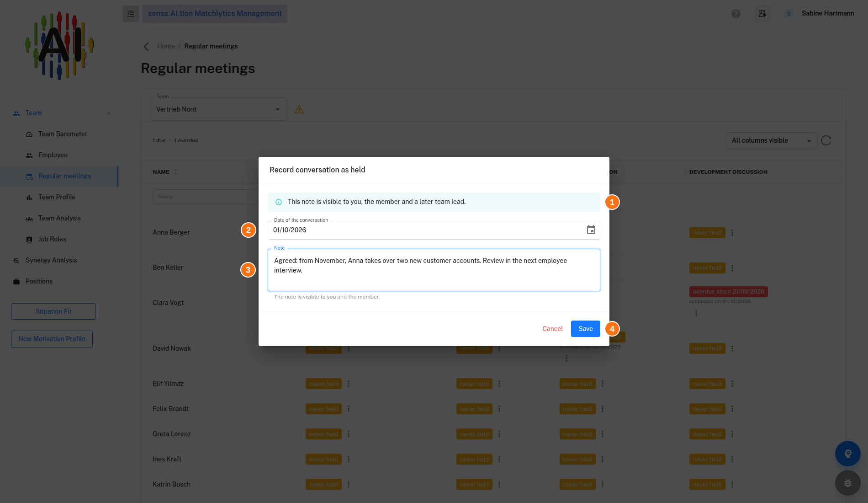Open the All columns visible dropdown

click(x=772, y=140)
